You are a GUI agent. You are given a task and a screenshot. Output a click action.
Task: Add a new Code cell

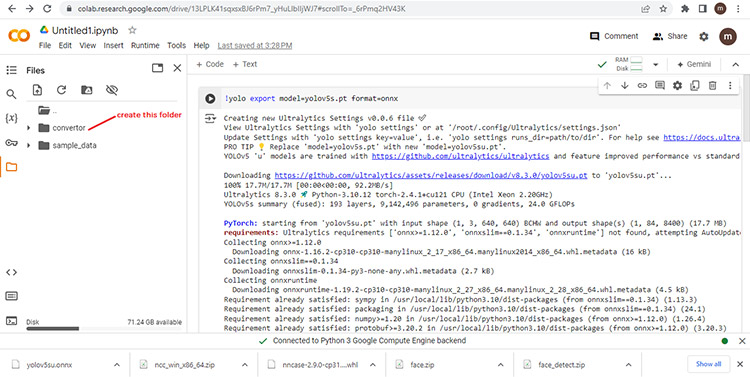(x=210, y=64)
